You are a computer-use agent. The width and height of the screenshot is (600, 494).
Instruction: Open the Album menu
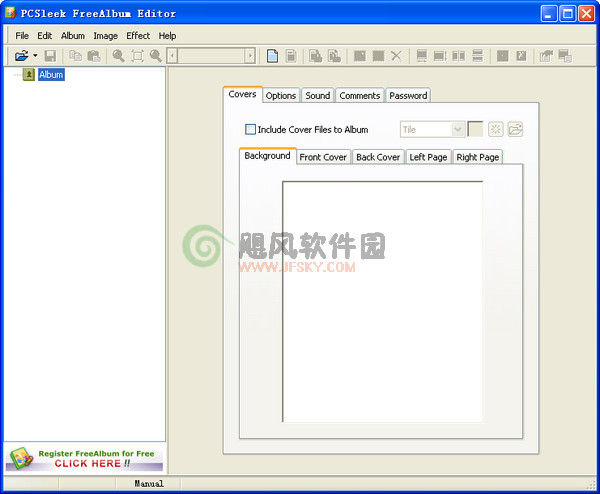(x=73, y=35)
